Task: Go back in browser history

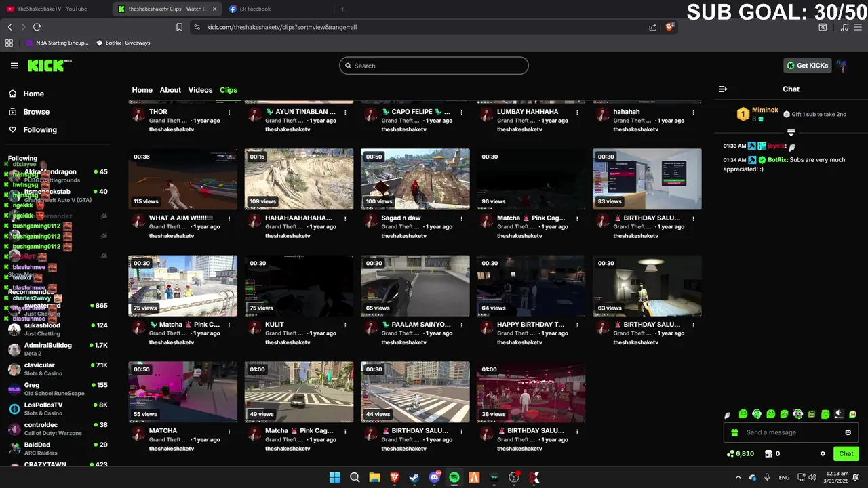Action: (9, 27)
